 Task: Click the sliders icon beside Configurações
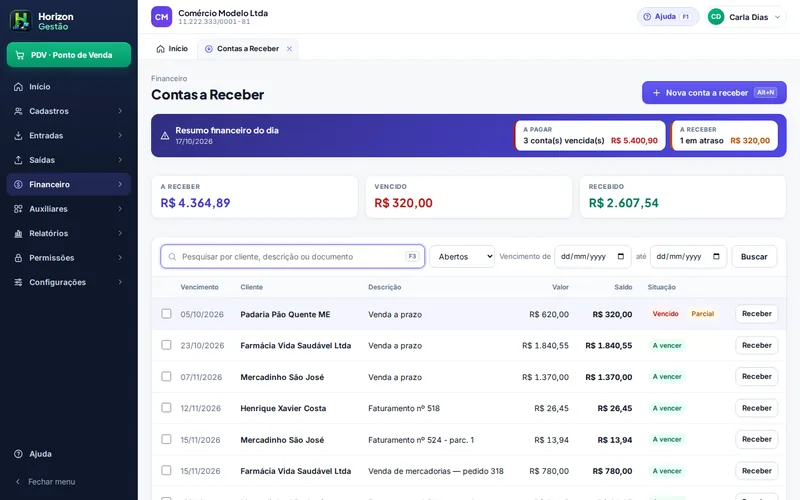18,282
